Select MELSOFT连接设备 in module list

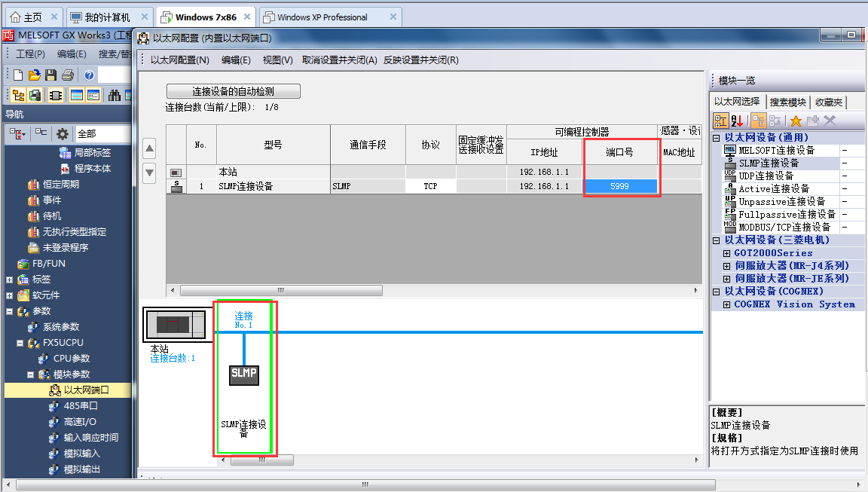(777, 151)
